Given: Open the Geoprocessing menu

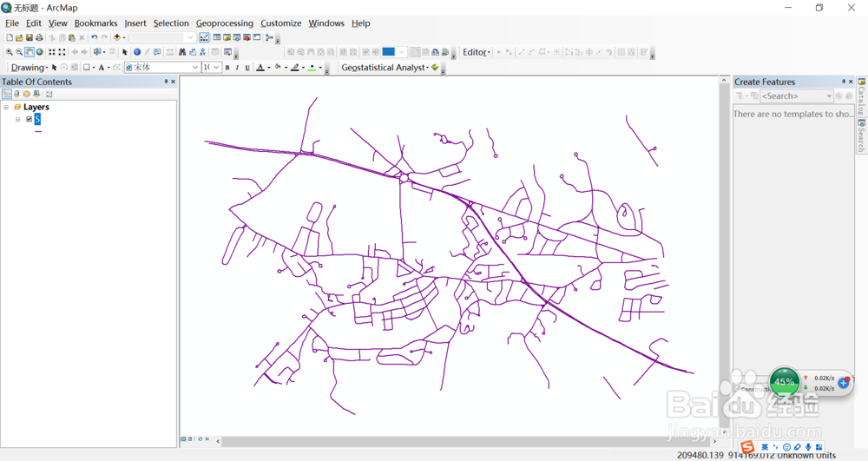Looking at the screenshot, I should point(224,23).
